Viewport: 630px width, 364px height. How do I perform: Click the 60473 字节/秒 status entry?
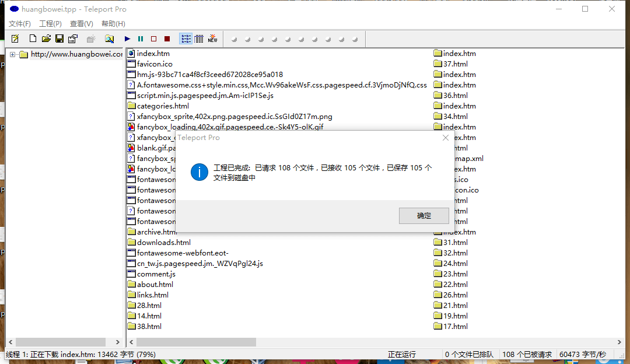pyautogui.click(x=583, y=354)
